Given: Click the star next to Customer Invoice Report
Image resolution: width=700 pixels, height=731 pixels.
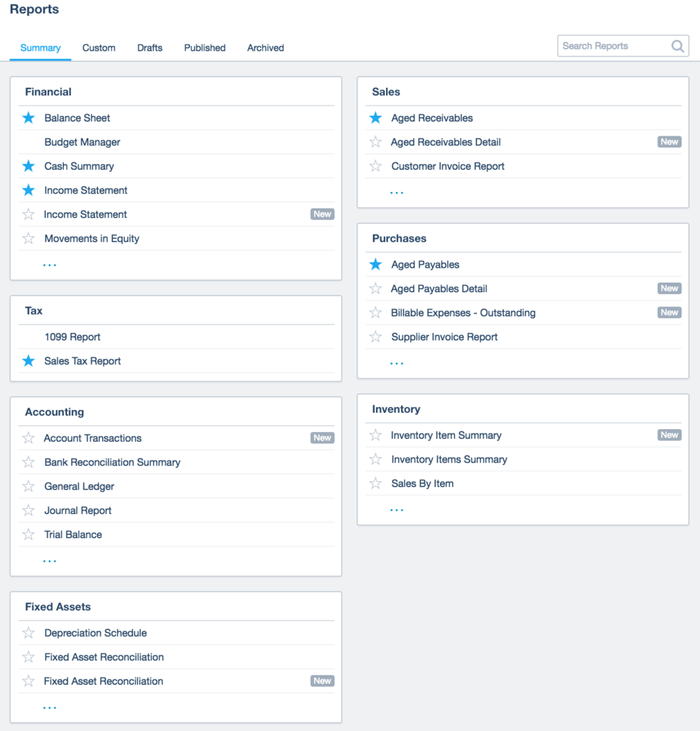Looking at the screenshot, I should click(375, 166).
